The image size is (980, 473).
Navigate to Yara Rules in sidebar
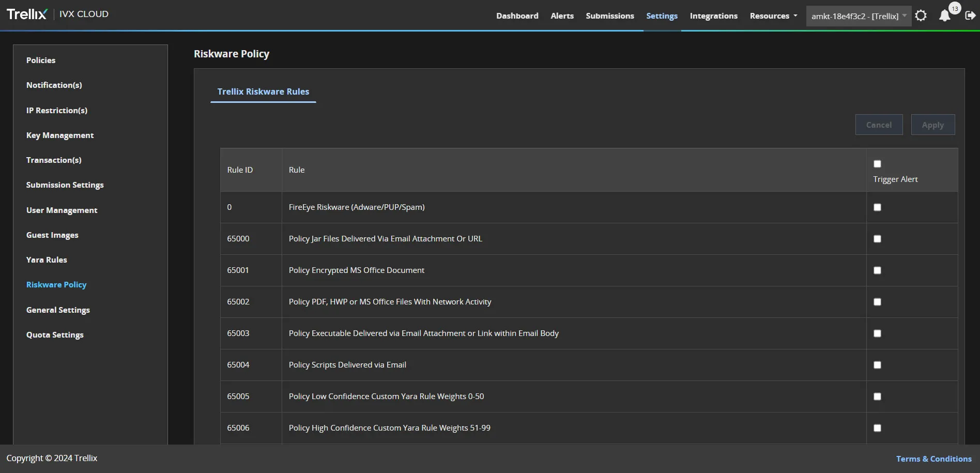[47, 260]
